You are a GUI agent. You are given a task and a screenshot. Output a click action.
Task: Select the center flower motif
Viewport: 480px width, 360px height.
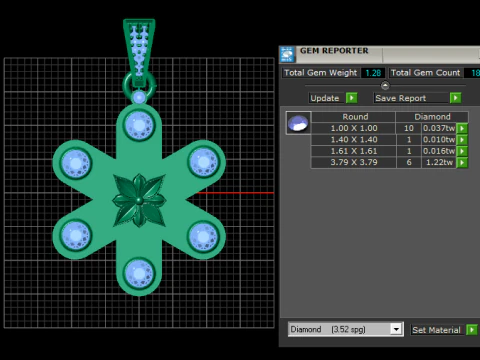(139, 200)
